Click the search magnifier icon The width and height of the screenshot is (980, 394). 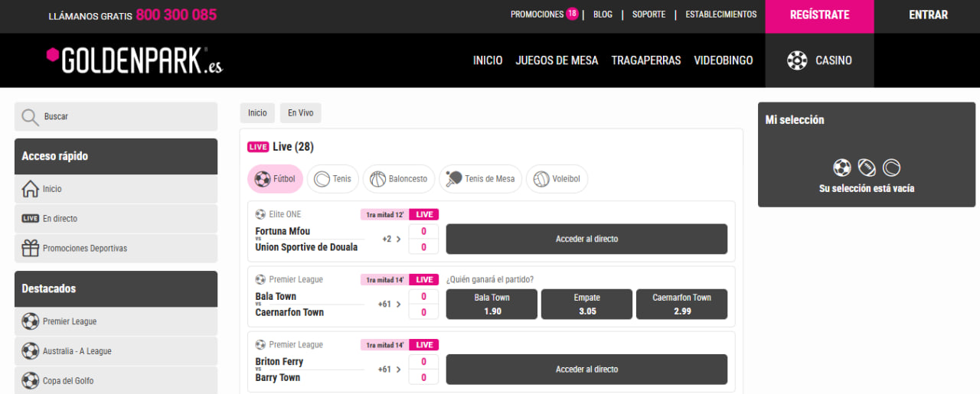click(x=30, y=116)
